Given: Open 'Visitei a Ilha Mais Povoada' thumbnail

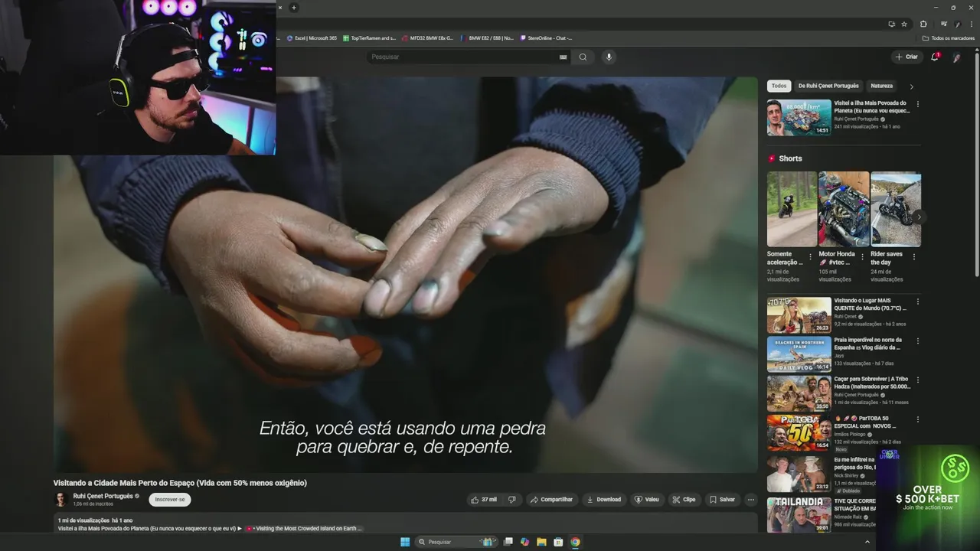Looking at the screenshot, I should (x=799, y=117).
